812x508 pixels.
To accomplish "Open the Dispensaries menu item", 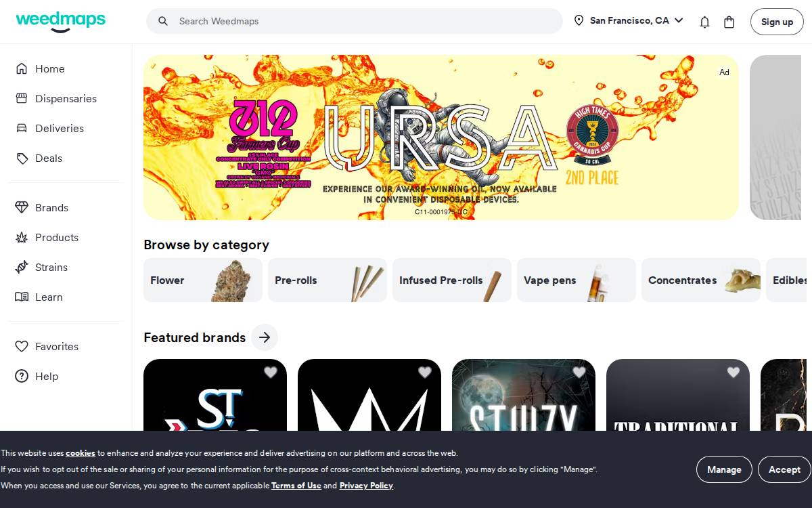I will pos(66,98).
